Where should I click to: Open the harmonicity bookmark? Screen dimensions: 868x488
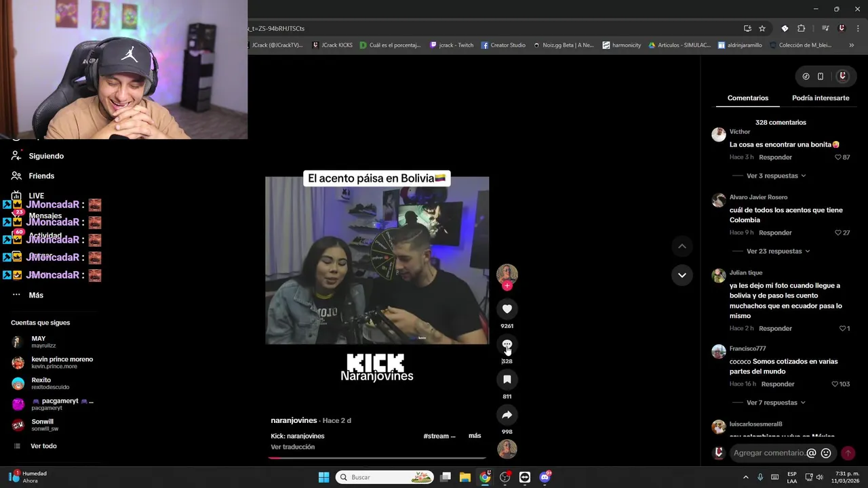622,45
